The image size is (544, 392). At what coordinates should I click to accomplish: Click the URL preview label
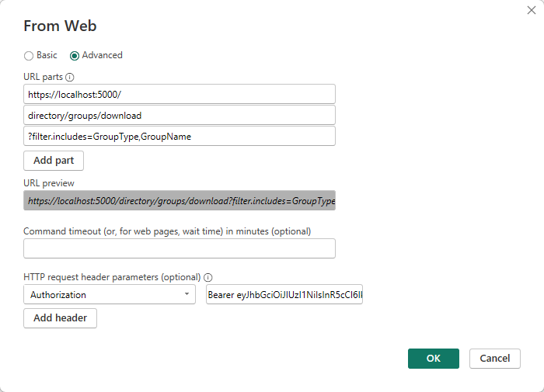pos(49,183)
